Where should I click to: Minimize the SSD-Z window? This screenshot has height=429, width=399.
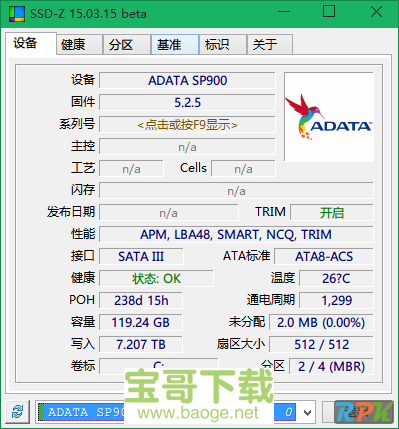284,12
